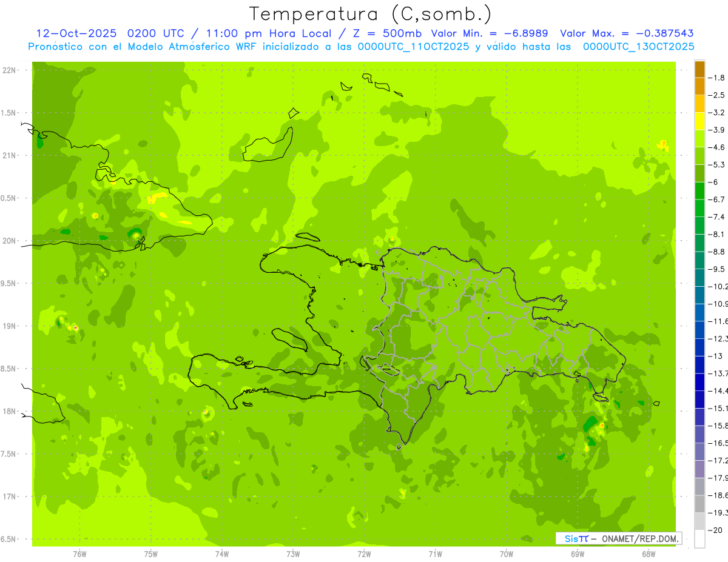Click the "18N" latitude label
Viewport: 728px width, 562px height.
coord(10,411)
